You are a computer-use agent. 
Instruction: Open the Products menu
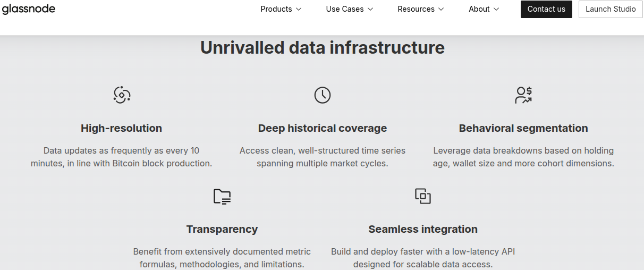coord(276,9)
